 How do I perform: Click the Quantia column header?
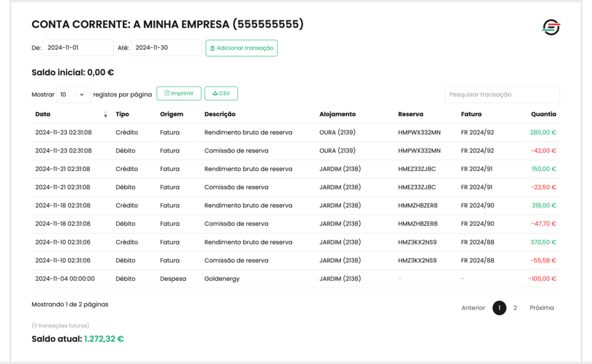pyautogui.click(x=543, y=114)
